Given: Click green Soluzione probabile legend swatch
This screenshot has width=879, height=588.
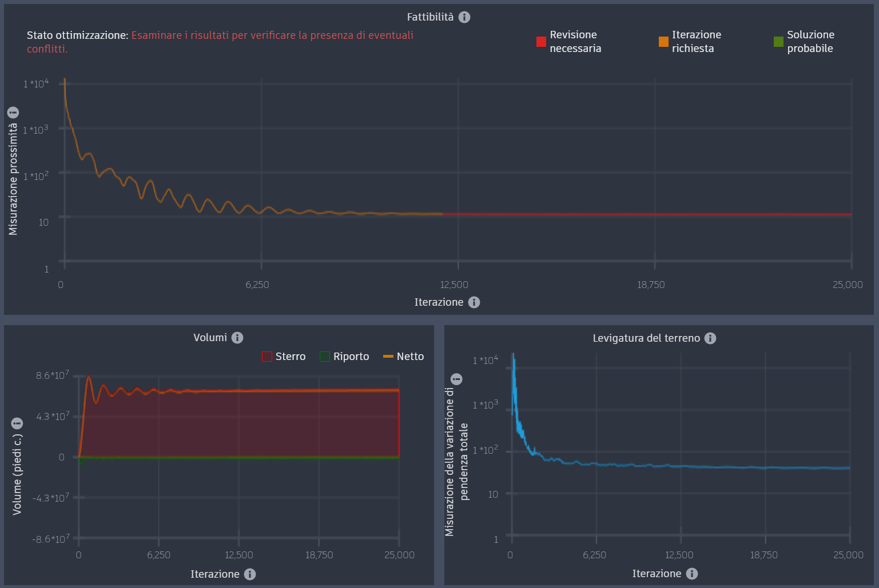Looking at the screenshot, I should [x=778, y=42].
